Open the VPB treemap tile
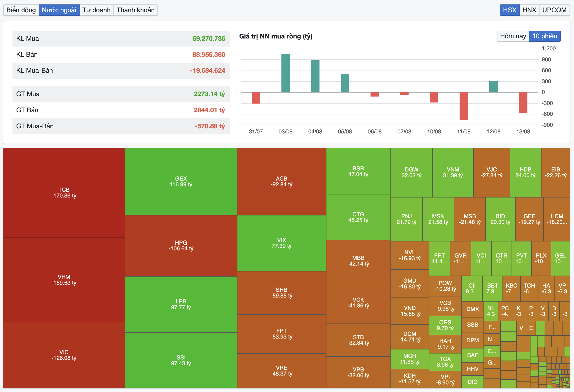This screenshot has height=392, width=574. pyautogui.click(x=358, y=373)
